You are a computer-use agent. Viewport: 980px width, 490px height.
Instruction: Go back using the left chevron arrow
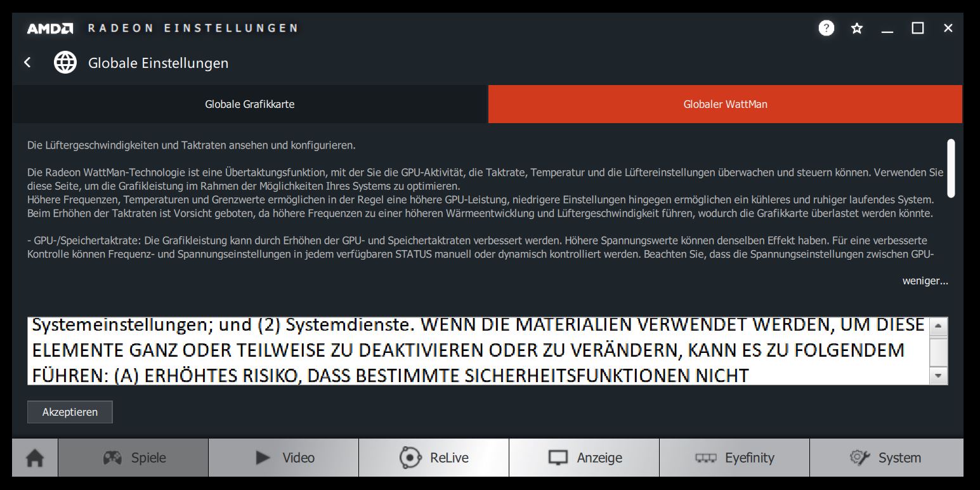(27, 62)
